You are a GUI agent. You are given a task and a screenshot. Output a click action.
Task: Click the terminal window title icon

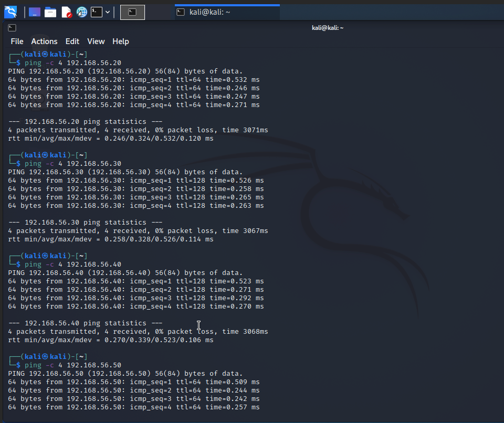pos(12,28)
